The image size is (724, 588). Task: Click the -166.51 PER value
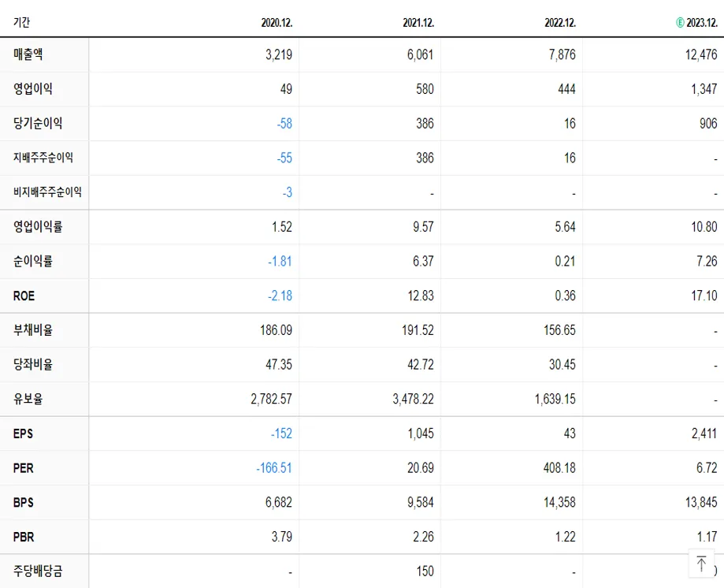point(274,468)
